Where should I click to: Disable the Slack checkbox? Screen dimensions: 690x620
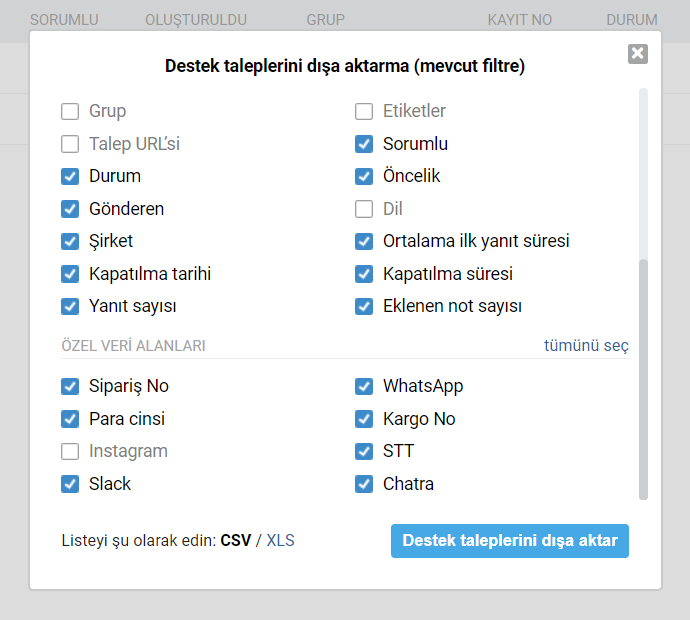click(x=70, y=484)
